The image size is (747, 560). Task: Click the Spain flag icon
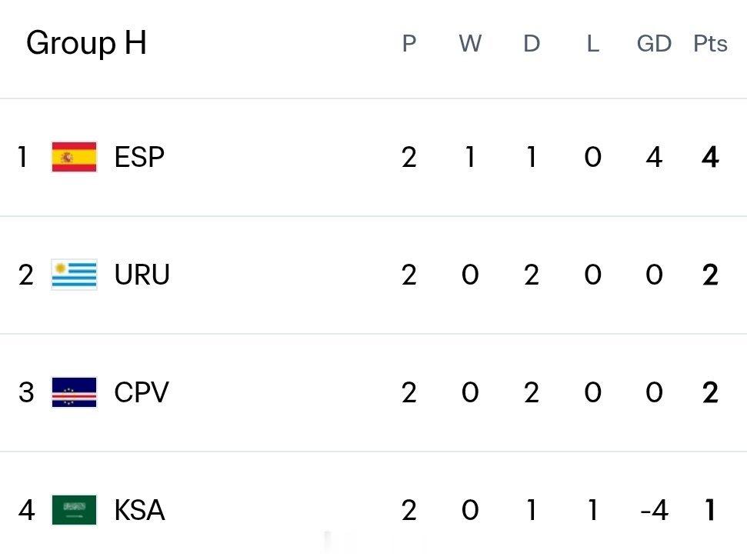[74, 157]
